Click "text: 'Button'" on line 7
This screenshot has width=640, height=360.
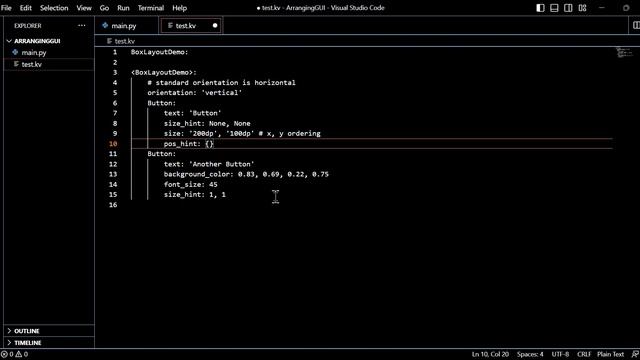[192, 113]
